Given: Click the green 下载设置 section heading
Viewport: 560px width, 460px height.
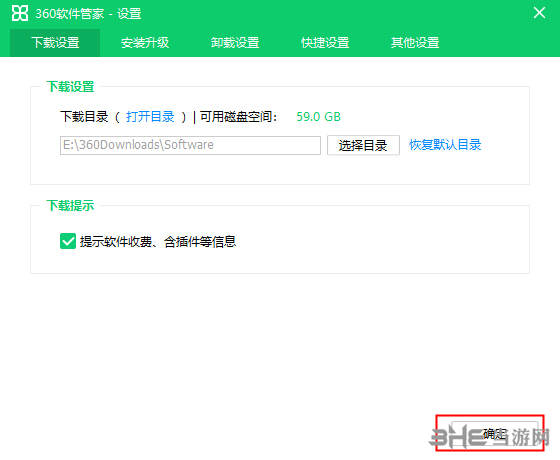Looking at the screenshot, I should (x=70, y=86).
